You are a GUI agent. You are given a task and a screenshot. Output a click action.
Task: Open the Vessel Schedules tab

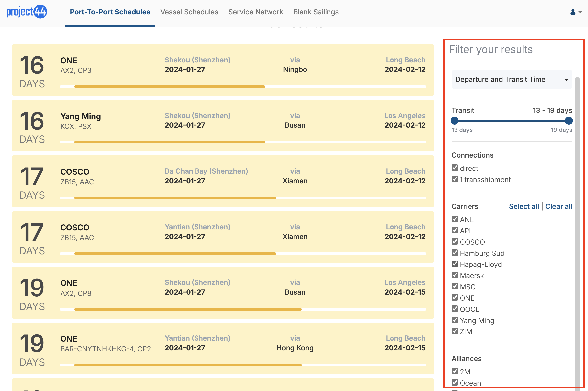pos(189,12)
